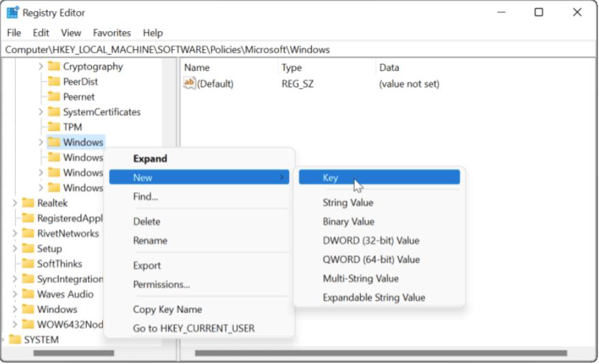Select the TPM folder icon
Image resolution: width=599 pixels, height=364 pixels.
tap(54, 127)
